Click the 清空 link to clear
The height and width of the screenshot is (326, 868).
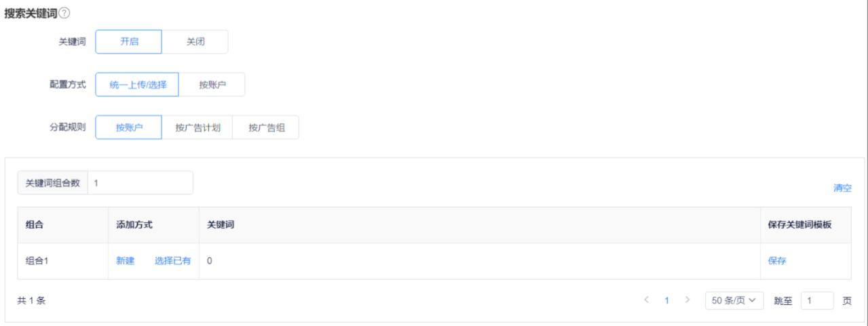coord(842,188)
